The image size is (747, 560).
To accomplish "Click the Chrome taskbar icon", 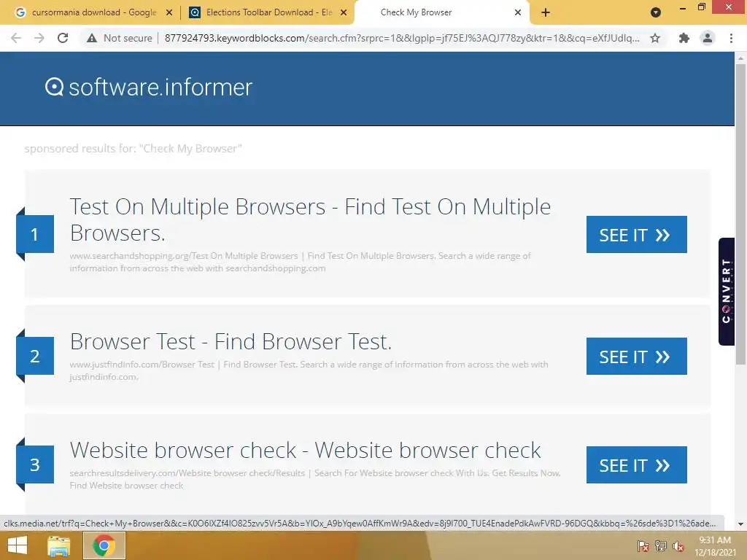I will point(104,545).
